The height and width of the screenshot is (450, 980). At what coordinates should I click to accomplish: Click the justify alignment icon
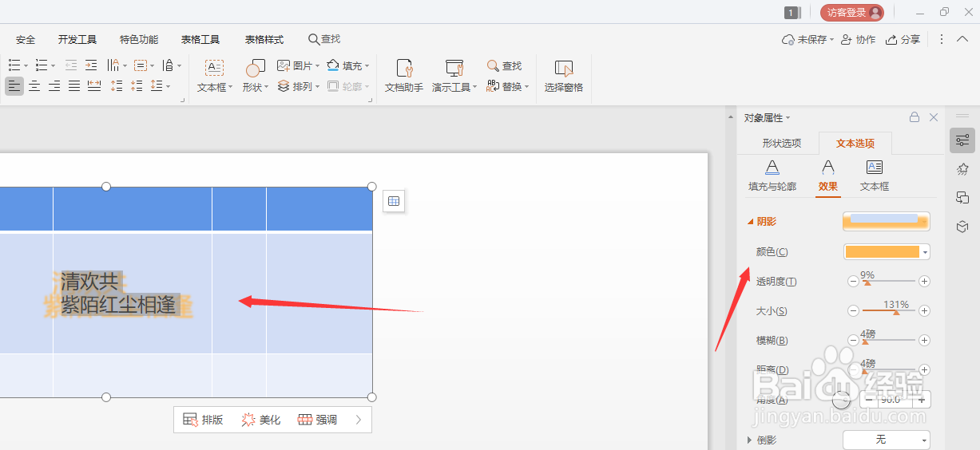click(74, 86)
